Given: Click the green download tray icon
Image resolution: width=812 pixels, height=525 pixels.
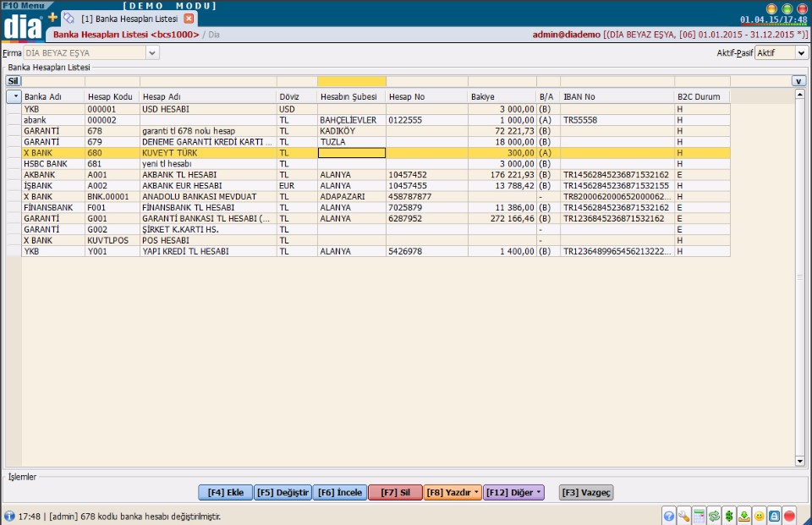Looking at the screenshot, I should pos(744,517).
